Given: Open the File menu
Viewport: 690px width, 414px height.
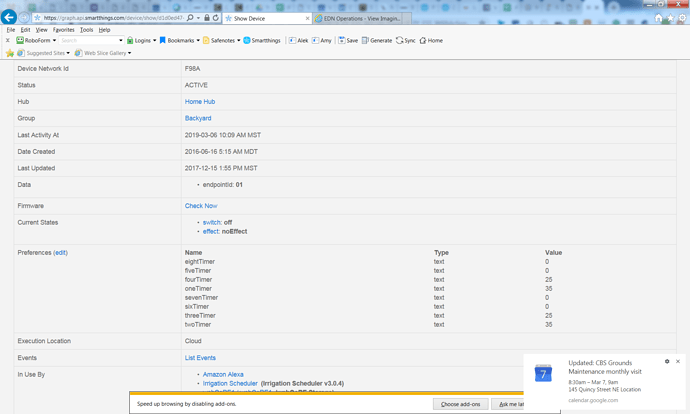Looking at the screenshot, I should click(11, 30).
